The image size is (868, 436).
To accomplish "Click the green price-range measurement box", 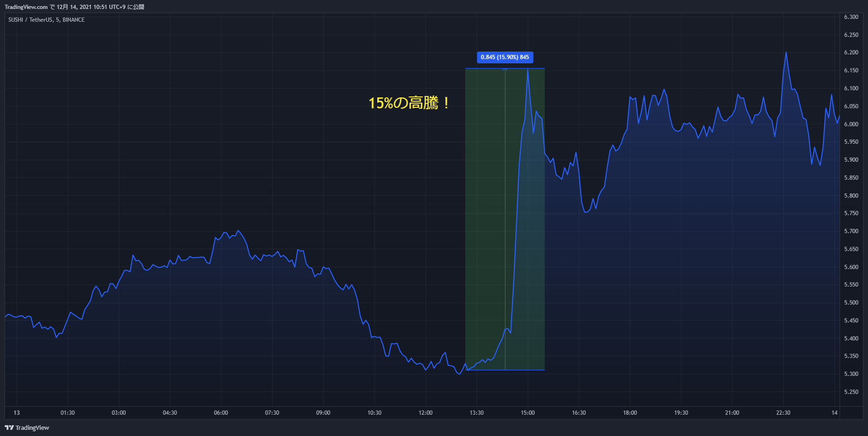I will 505,219.
